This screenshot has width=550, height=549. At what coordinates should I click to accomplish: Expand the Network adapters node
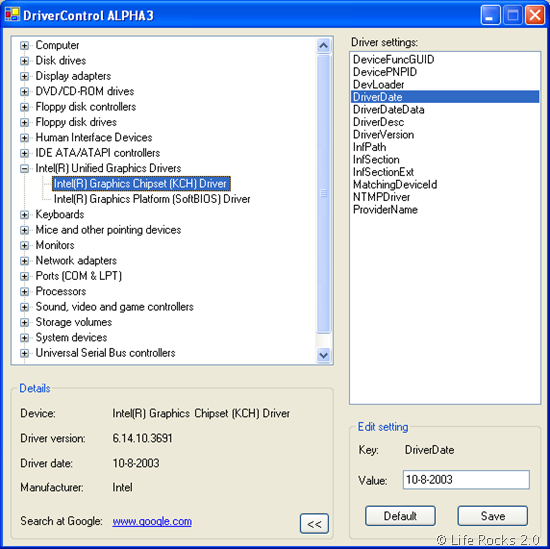pos(24,261)
